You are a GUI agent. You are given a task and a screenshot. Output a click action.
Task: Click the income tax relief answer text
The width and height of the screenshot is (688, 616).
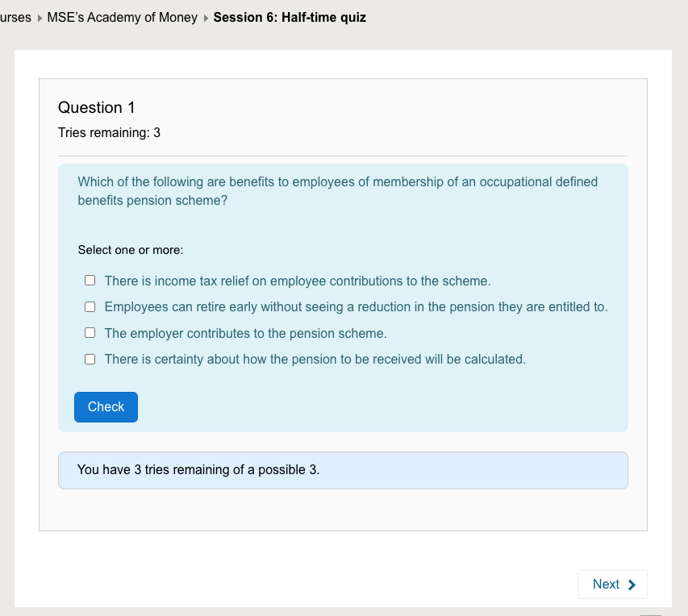click(298, 281)
